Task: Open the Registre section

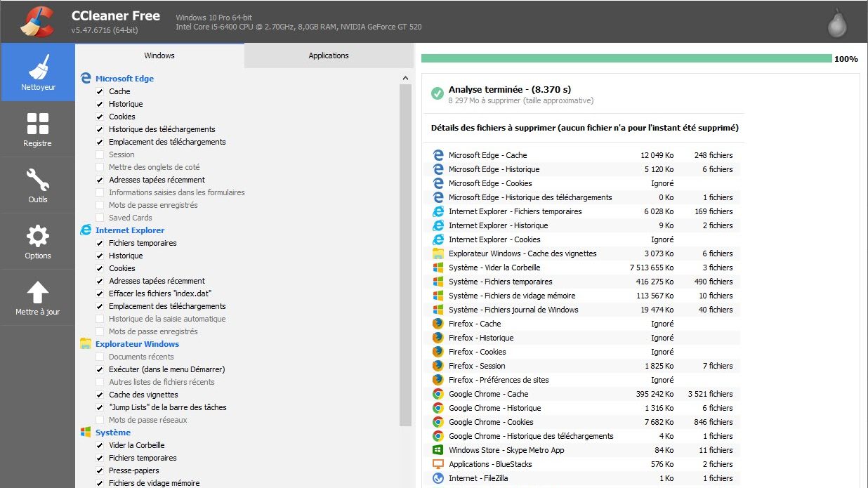Action: (38, 129)
